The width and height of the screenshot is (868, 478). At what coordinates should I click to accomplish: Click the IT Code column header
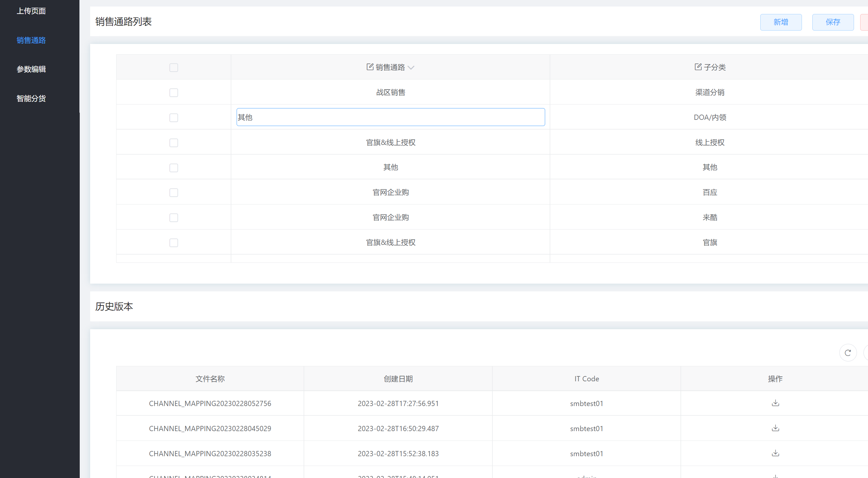(586, 379)
